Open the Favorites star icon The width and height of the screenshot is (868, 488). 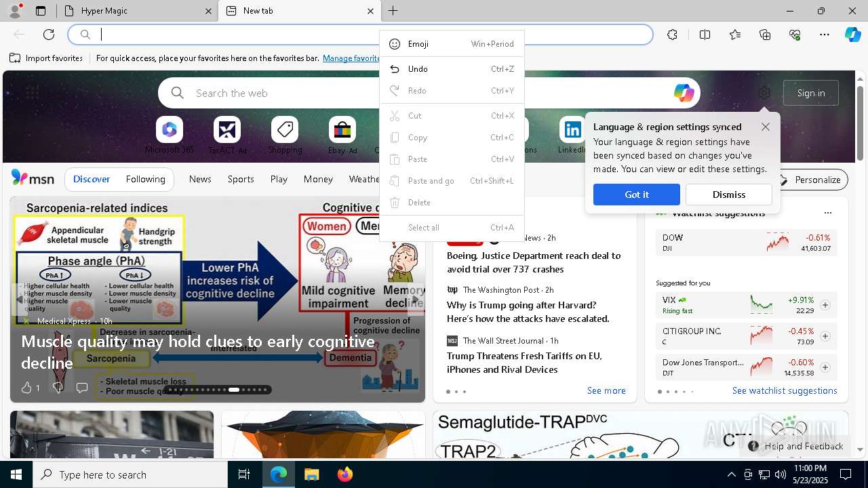735,35
